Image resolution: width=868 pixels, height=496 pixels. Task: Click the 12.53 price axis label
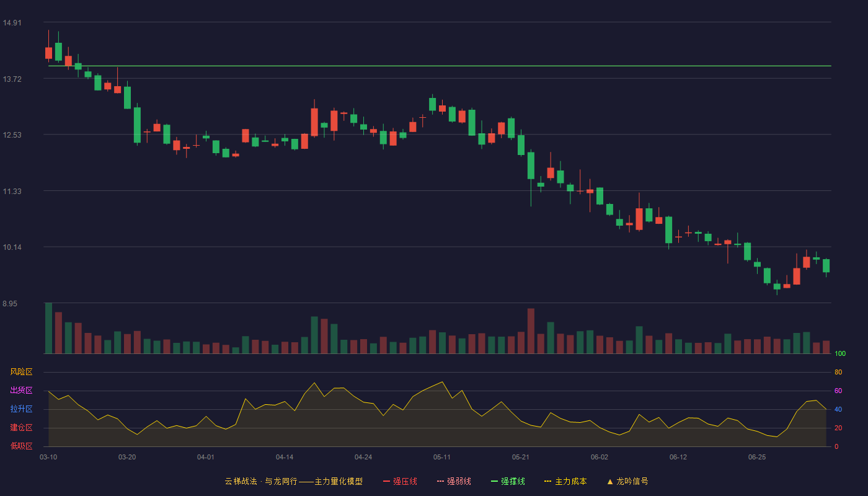pos(12,135)
